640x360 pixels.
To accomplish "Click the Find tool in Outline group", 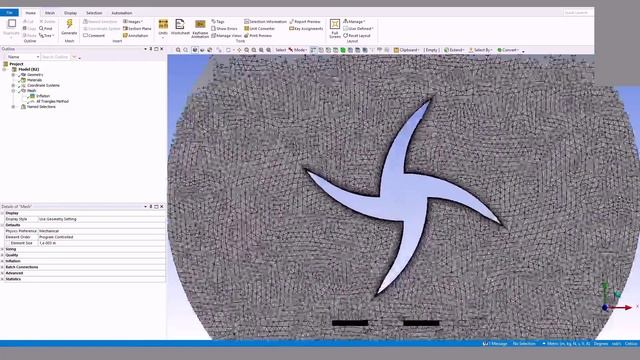I will tap(46, 29).
